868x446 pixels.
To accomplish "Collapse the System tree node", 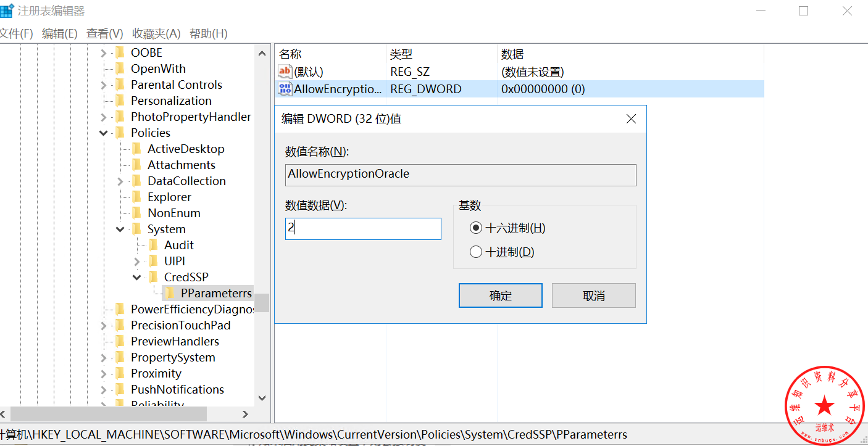I will pyautogui.click(x=120, y=229).
